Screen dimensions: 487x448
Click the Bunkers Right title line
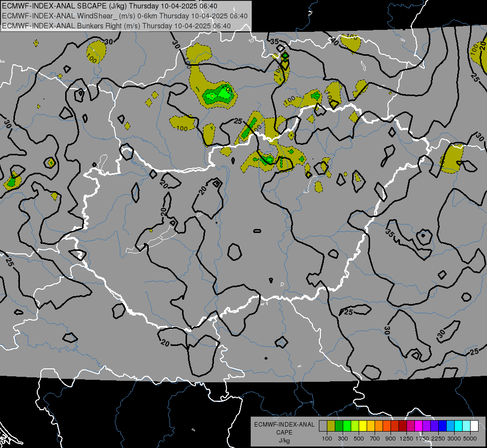tap(116, 26)
